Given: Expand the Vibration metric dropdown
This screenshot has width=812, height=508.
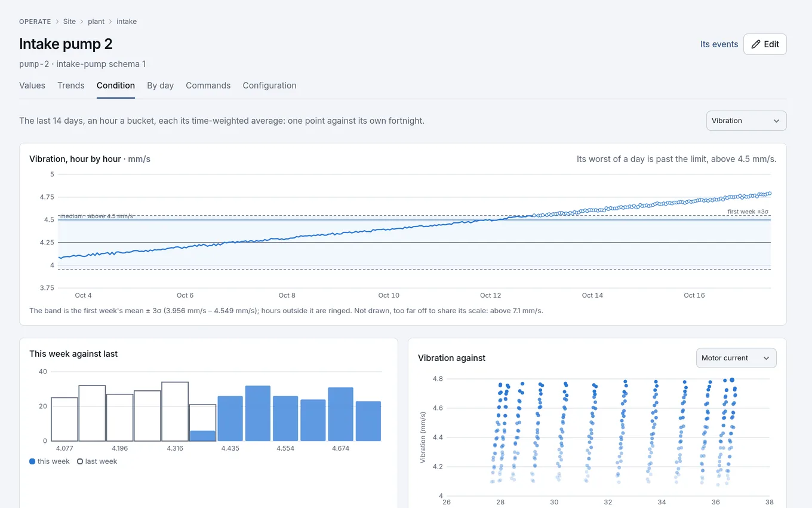Looking at the screenshot, I should coord(746,121).
